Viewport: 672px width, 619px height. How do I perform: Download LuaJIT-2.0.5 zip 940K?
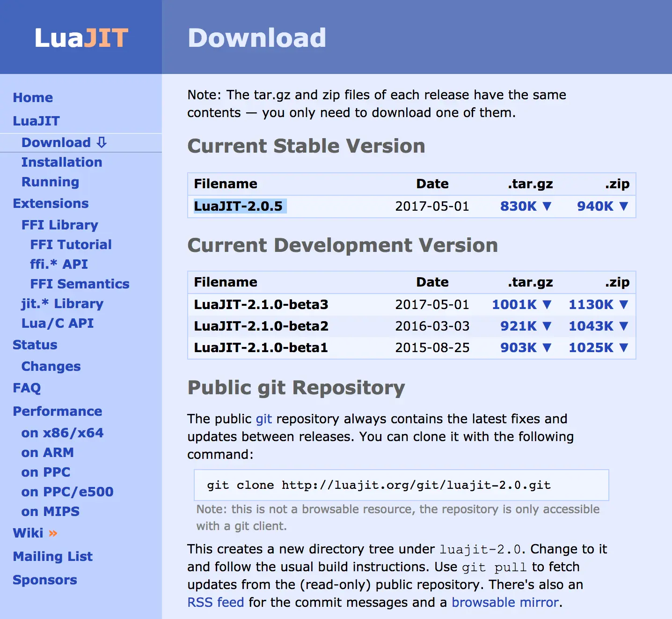point(603,206)
